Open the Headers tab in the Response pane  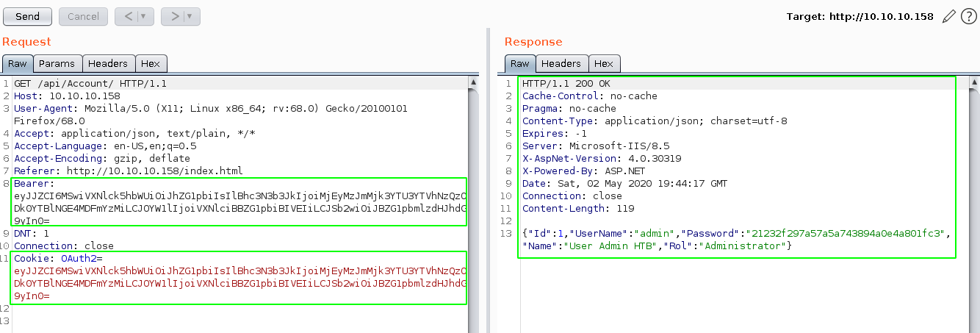pos(561,64)
